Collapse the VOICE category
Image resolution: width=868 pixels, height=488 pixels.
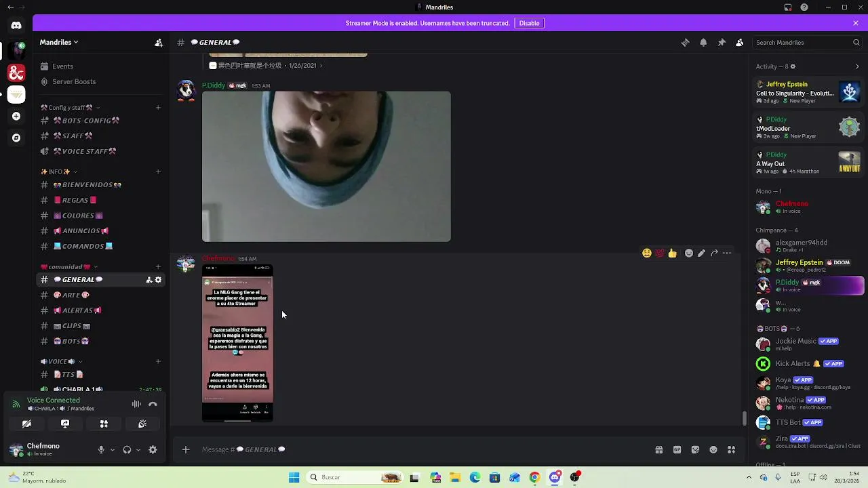(62, 361)
